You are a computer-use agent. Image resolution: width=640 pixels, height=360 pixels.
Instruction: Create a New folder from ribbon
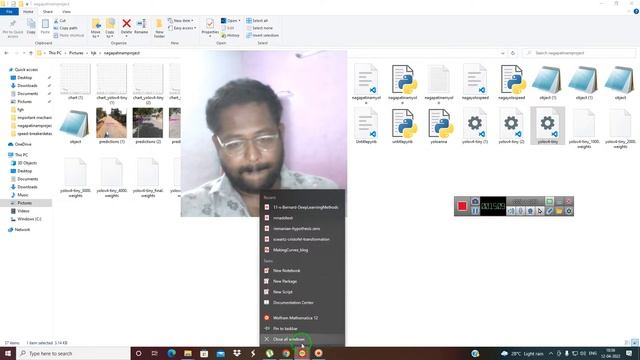click(159, 28)
